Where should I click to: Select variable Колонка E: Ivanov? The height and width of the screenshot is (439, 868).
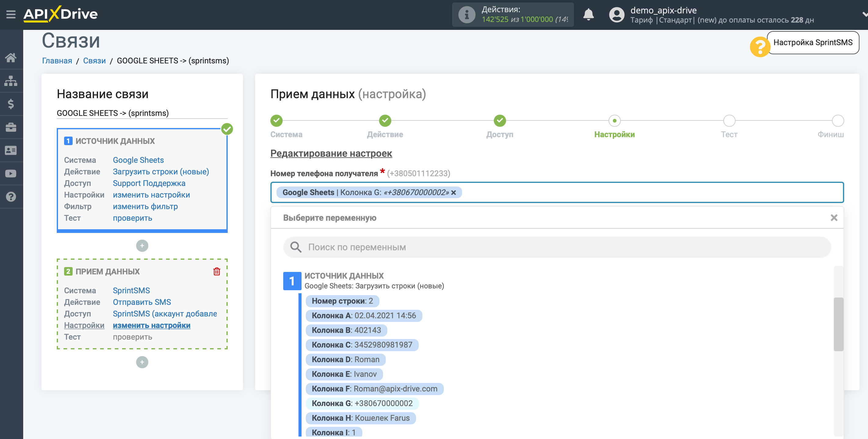[344, 374]
